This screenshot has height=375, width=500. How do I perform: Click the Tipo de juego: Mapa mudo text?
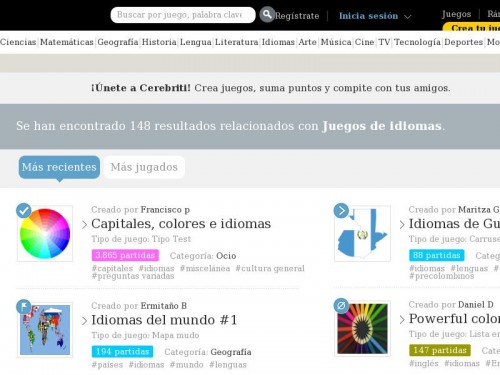click(x=145, y=335)
